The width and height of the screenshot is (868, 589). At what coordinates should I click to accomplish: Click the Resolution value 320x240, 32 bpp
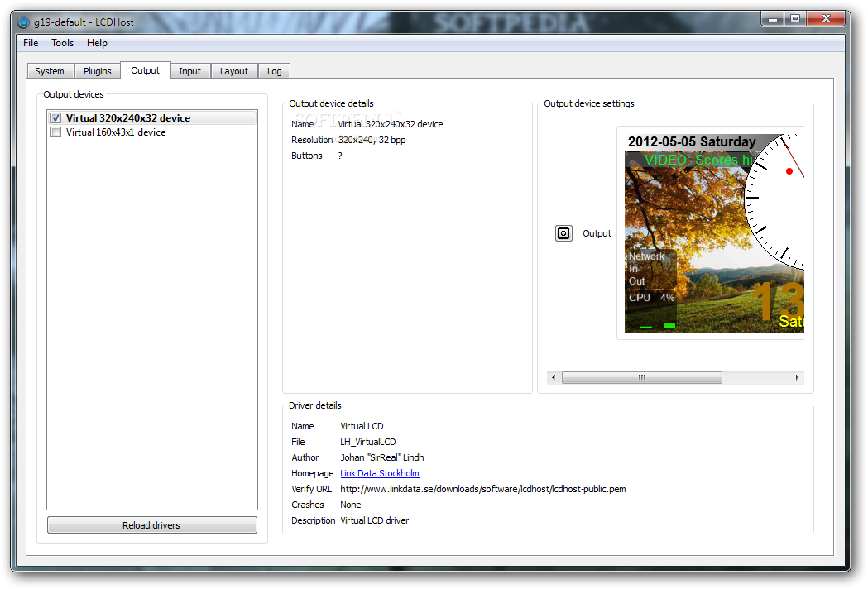click(372, 140)
